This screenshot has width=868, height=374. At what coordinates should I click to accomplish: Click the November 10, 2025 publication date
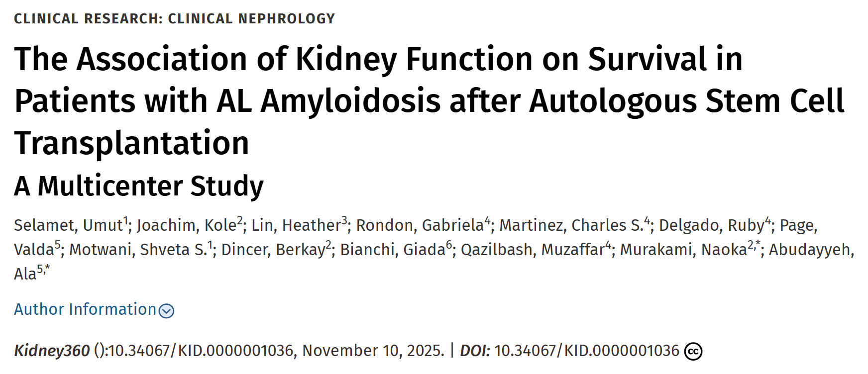371,351
